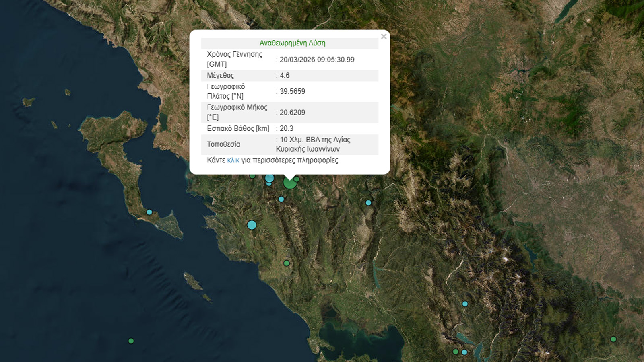Click green marker beside lake at bottom
The image size is (644, 362).
[456, 352]
